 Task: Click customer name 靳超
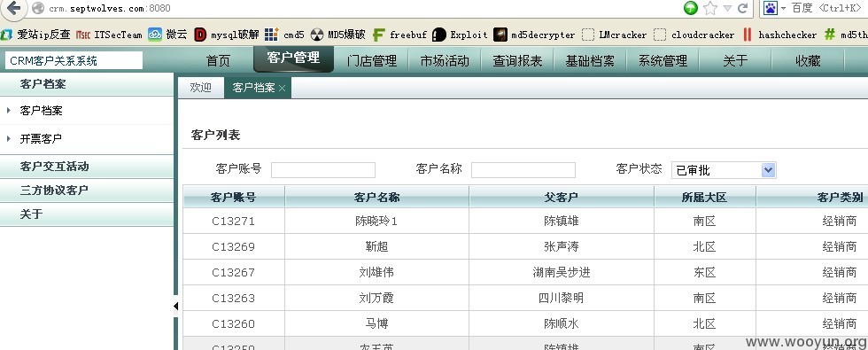[376, 246]
